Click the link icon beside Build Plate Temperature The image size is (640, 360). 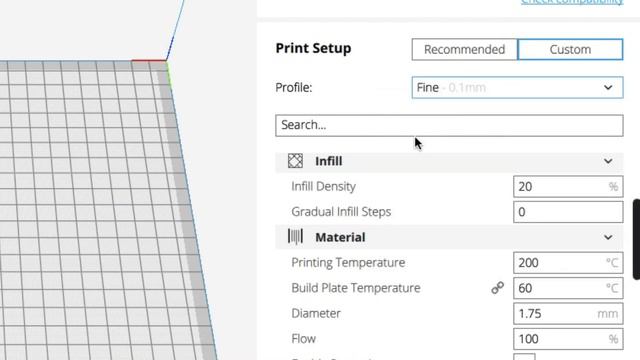498,288
